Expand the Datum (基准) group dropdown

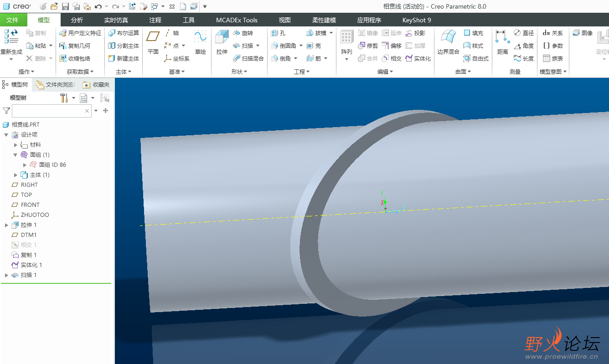[177, 72]
